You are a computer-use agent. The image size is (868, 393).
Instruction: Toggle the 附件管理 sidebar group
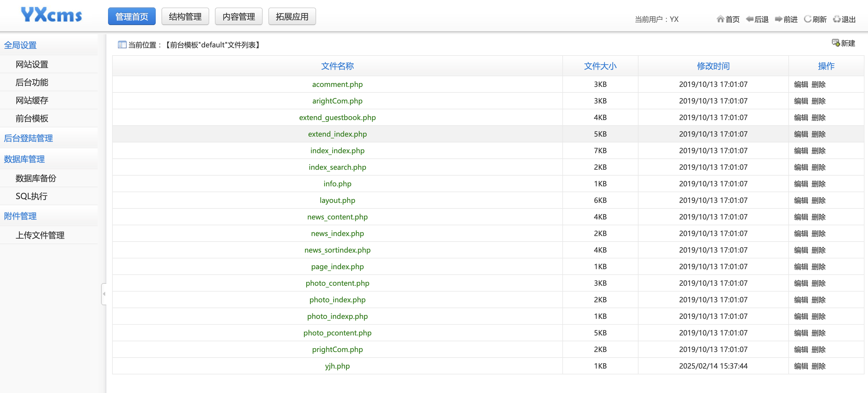point(20,216)
